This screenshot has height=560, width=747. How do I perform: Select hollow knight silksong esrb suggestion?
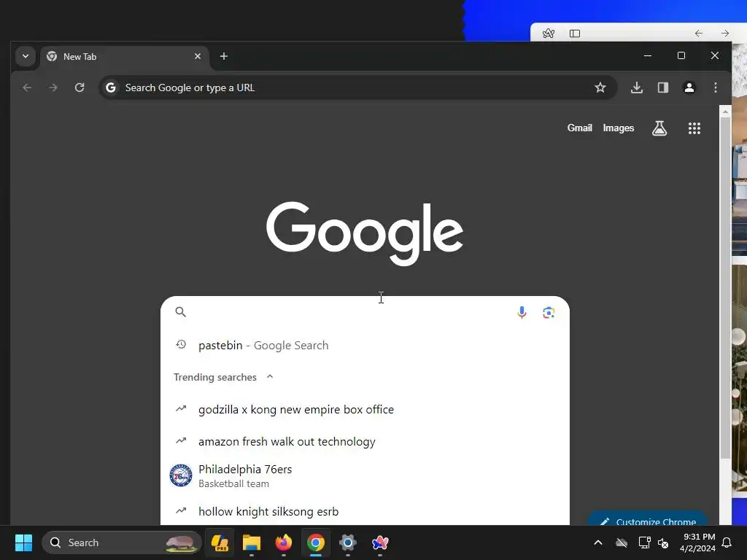point(365,511)
